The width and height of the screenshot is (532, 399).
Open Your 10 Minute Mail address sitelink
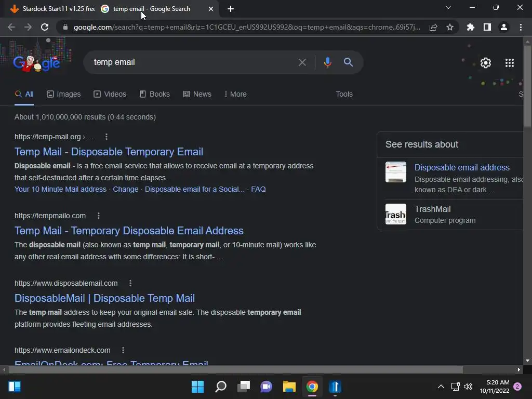60,189
